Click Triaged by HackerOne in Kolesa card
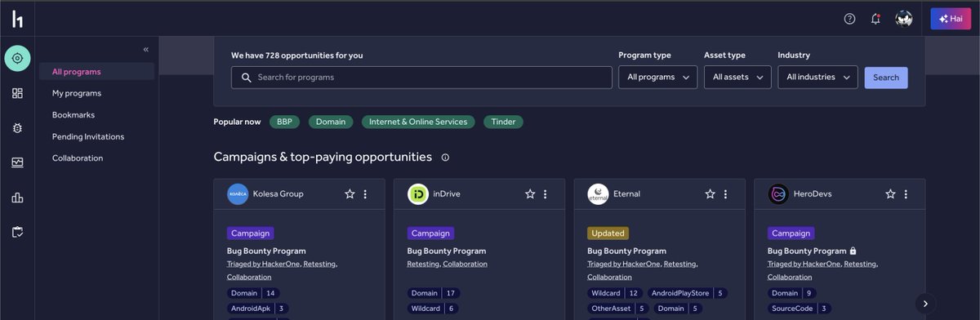Viewport: 980px width, 320px height. [x=264, y=264]
